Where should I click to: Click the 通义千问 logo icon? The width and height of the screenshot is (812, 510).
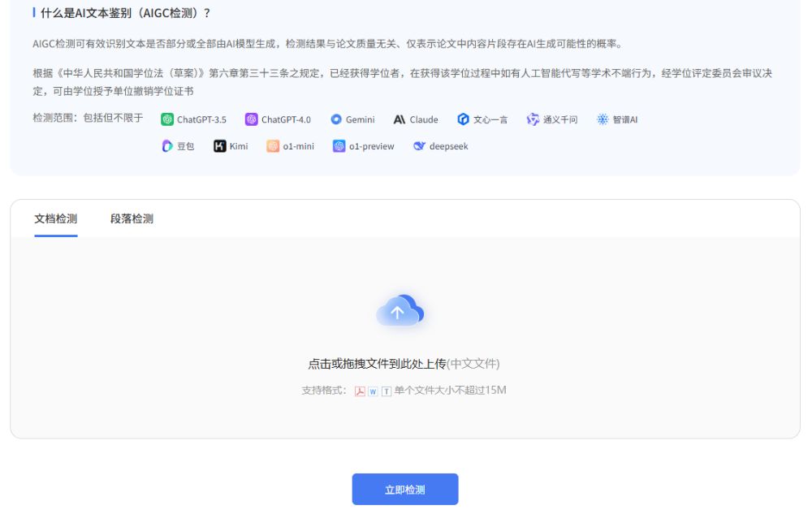(533, 119)
